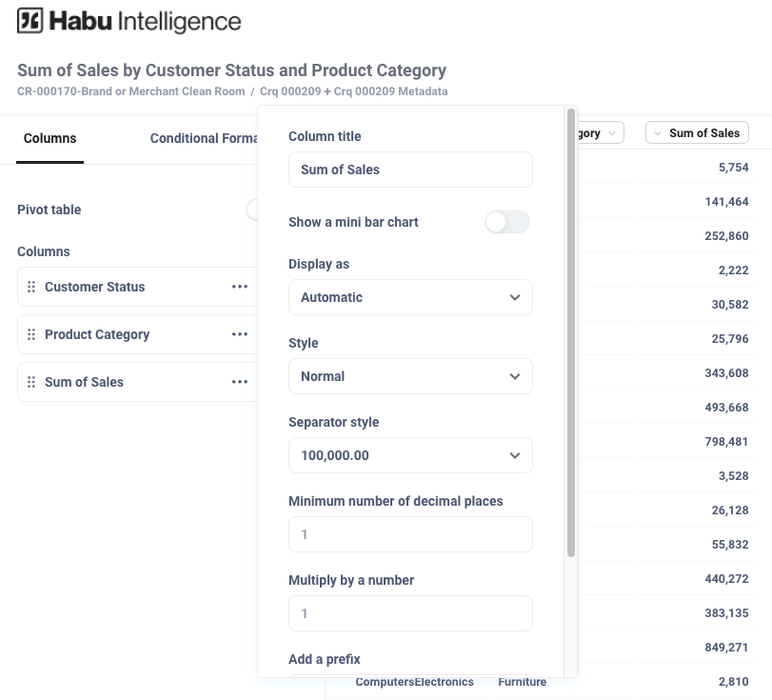Click the settings panel vertical scrollbar

(x=571, y=333)
